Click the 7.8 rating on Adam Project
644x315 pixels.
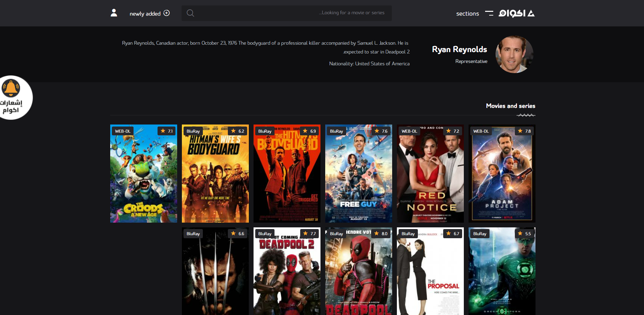tap(524, 131)
